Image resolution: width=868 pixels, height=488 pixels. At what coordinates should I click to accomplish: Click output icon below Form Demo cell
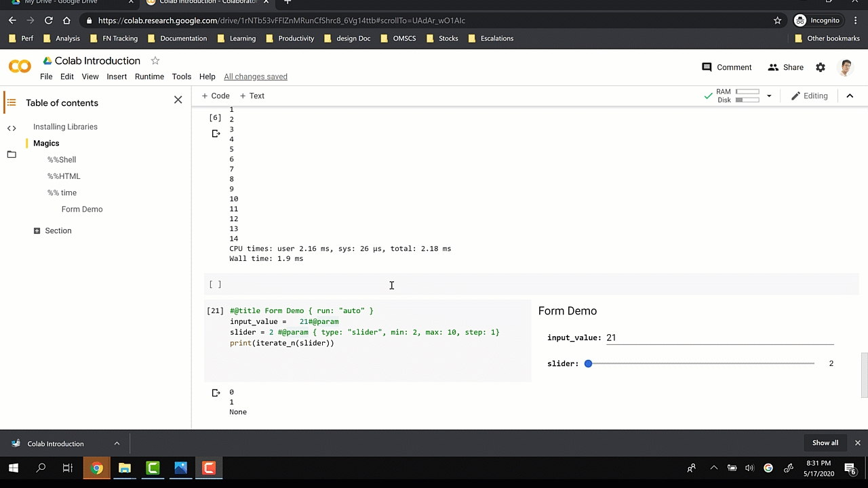(216, 392)
